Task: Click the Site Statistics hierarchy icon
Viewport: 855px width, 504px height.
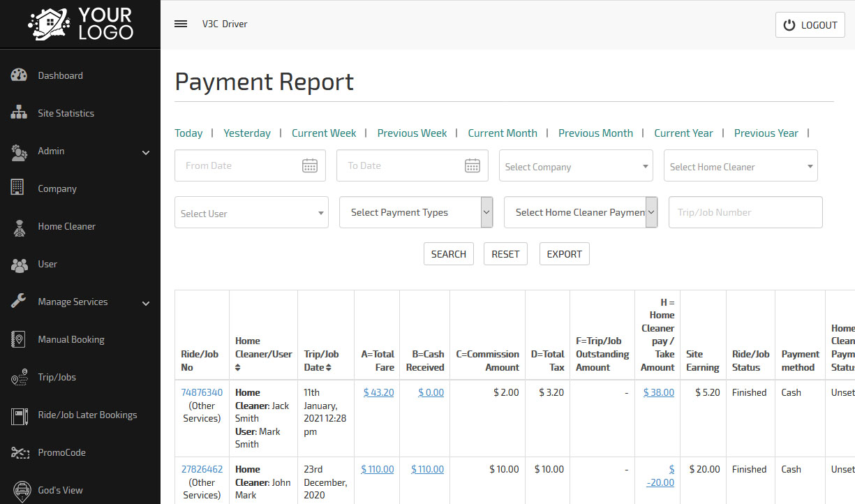Action: (x=19, y=113)
